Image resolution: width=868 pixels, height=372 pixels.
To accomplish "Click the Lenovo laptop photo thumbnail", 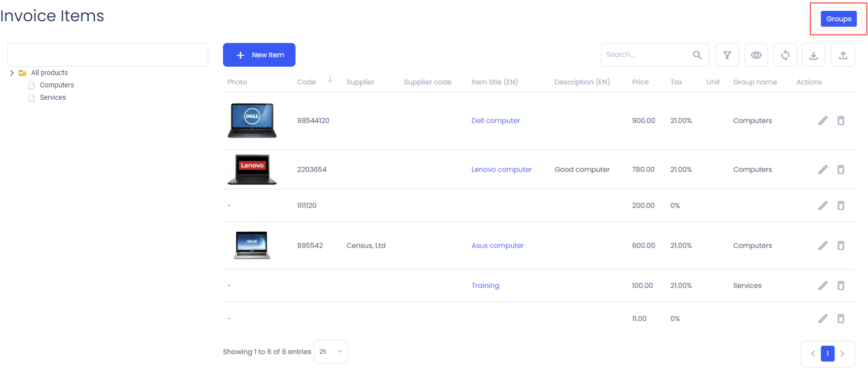I will [252, 169].
